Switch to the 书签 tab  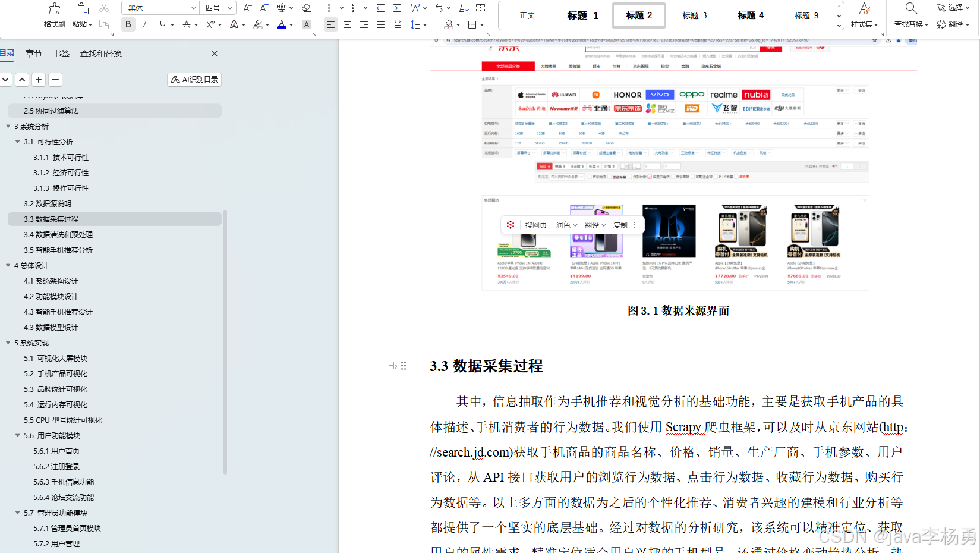[x=61, y=54]
